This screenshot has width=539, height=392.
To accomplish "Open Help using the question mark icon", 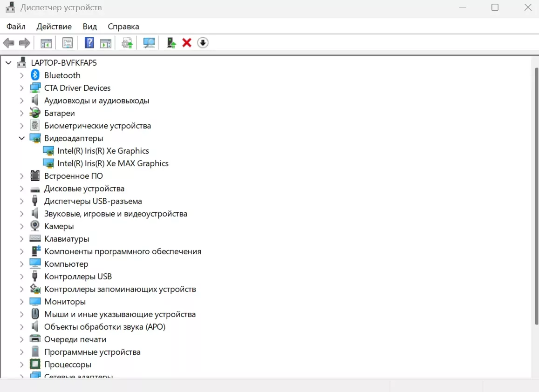I will (x=89, y=42).
